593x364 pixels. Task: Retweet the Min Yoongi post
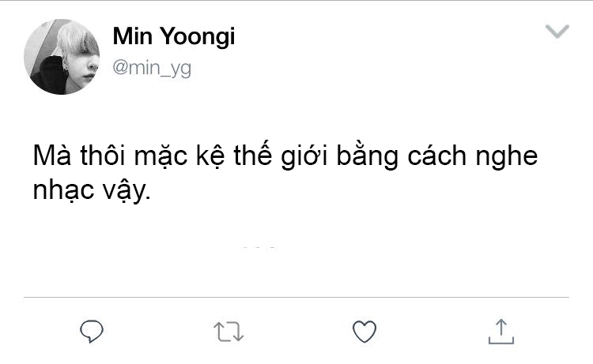pyautogui.click(x=229, y=331)
